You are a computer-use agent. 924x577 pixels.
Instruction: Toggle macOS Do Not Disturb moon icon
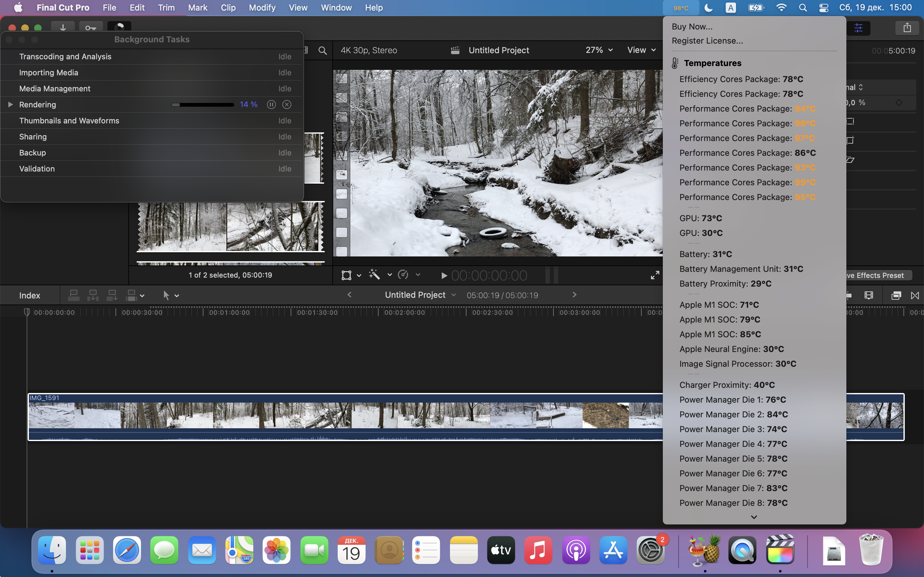click(x=708, y=8)
